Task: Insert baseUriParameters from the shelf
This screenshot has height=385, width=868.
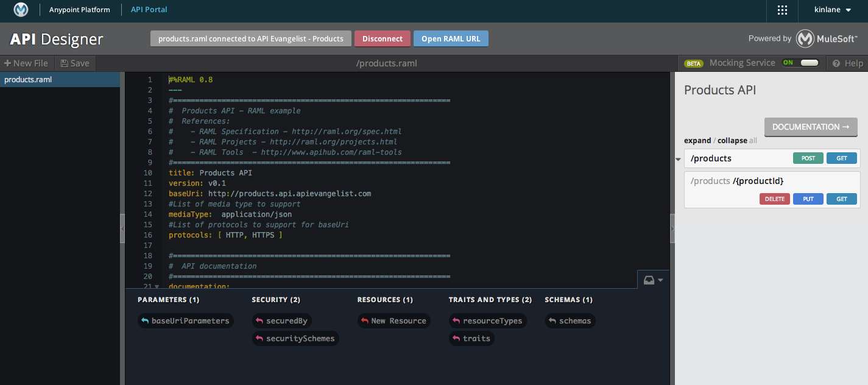Action: [x=185, y=321]
